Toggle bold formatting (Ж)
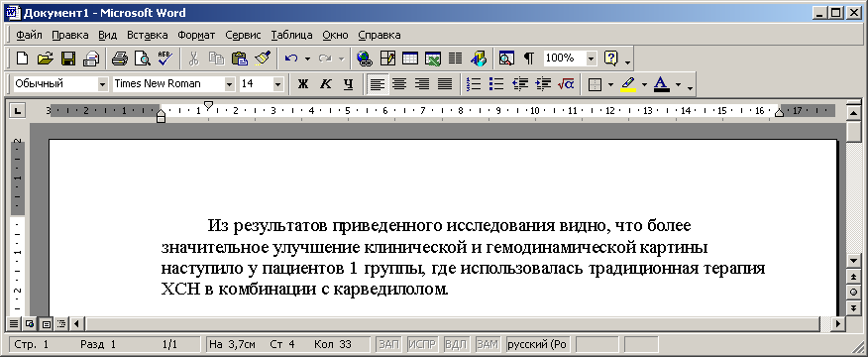 (x=302, y=84)
